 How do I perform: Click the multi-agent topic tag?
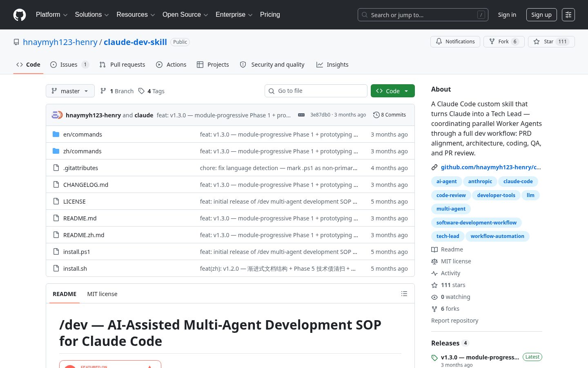tap(451, 209)
